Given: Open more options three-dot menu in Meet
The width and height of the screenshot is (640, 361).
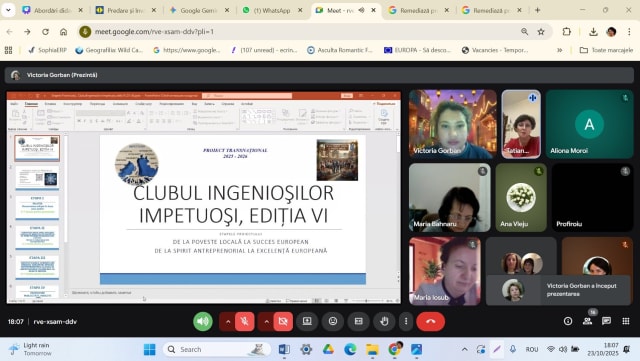Looking at the screenshot, I should tap(406, 321).
